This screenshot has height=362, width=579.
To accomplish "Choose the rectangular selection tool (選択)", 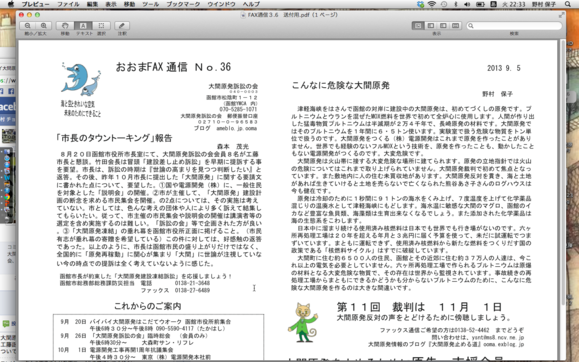I will (101, 25).
